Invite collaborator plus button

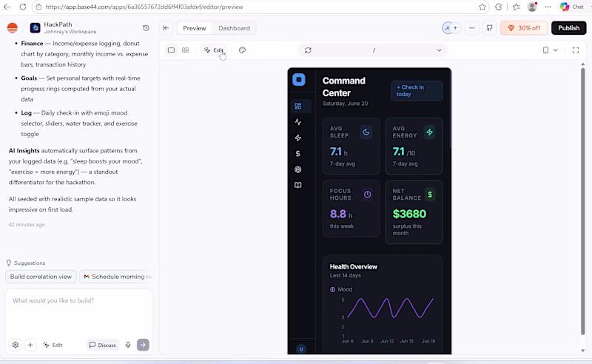455,28
